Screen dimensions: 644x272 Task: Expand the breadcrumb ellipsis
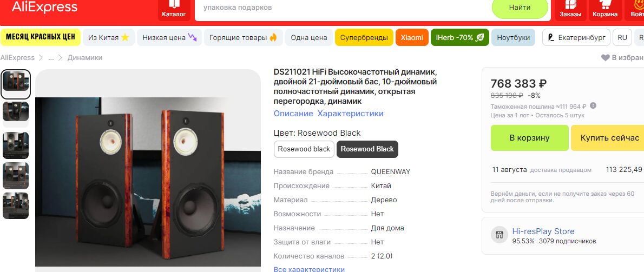(51, 58)
